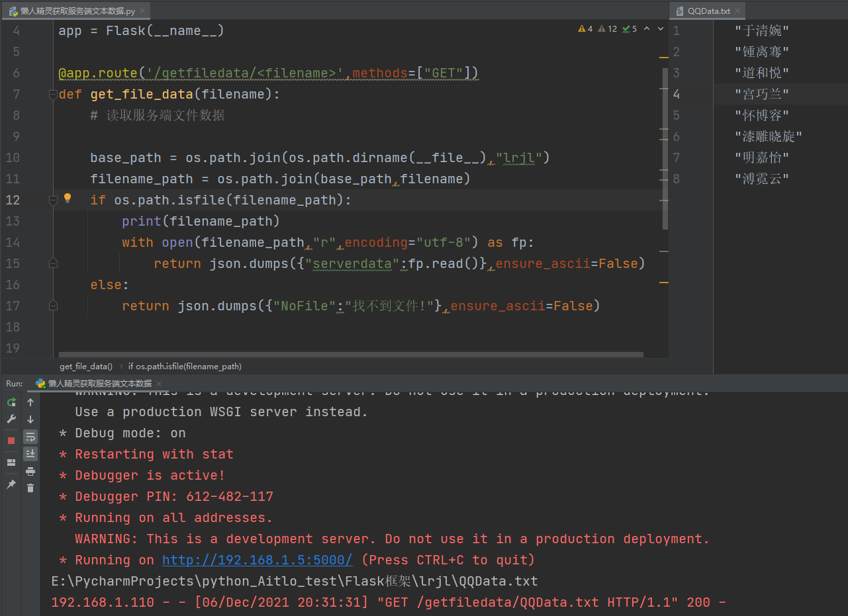Place cursor on "于清婉" in QQData.txt
This screenshot has height=616, width=848.
point(762,30)
